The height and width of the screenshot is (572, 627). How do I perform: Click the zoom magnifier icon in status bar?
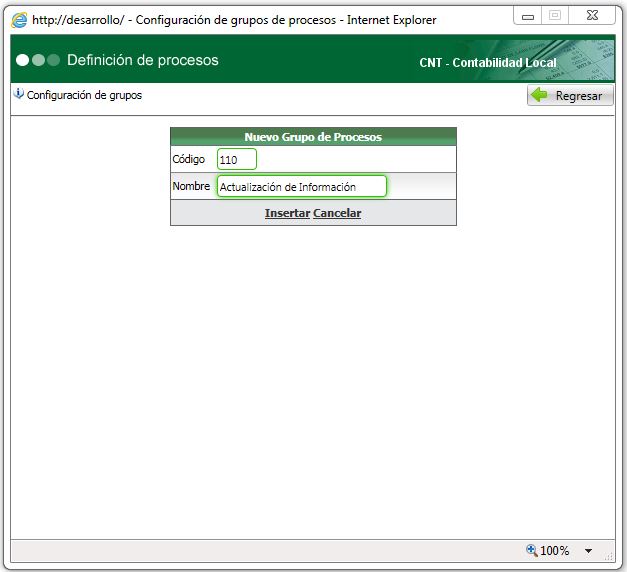click(x=531, y=550)
